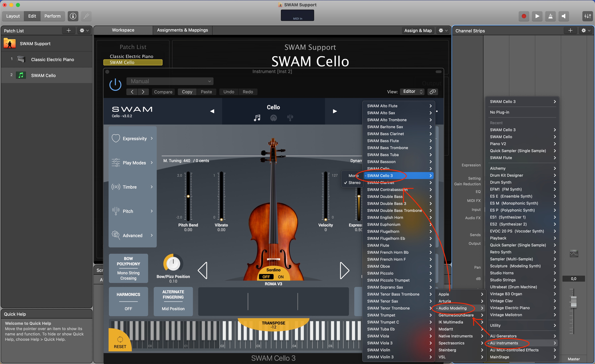Click the Copy button
595x364 pixels.
pos(187,92)
